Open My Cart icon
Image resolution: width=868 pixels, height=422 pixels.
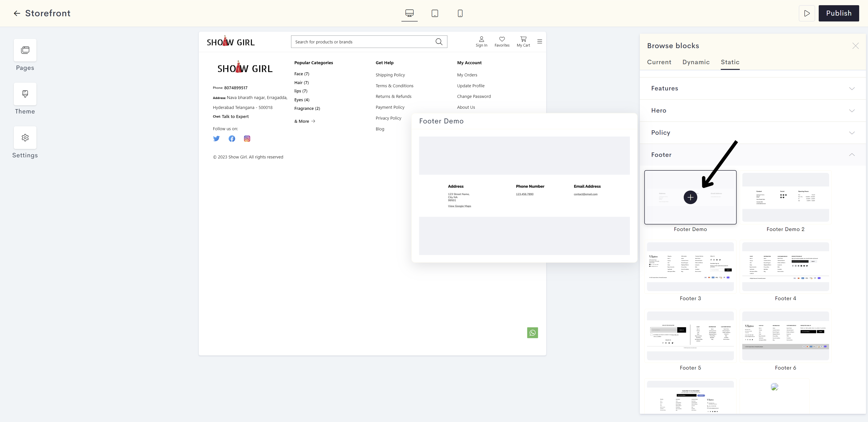pyautogui.click(x=523, y=42)
